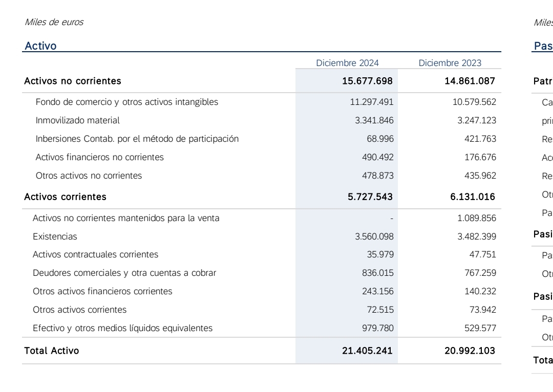Click the bold 'Activos corrientes' row label
553x392 pixels.
[65, 197]
